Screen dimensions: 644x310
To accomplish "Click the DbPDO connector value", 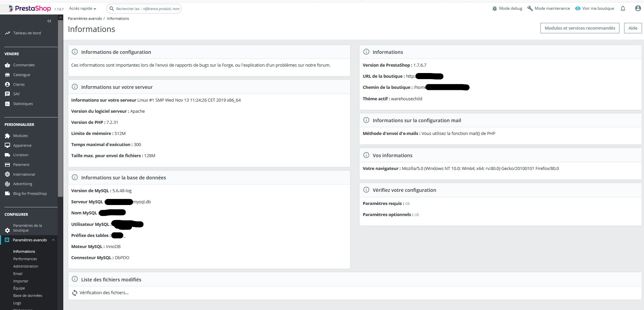I will 122,257.
